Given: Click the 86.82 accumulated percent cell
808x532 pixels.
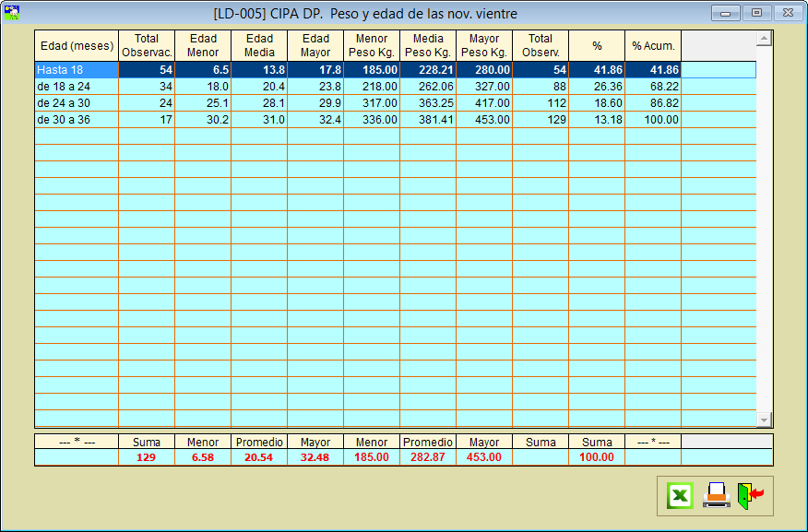Looking at the screenshot, I should click(x=653, y=103).
